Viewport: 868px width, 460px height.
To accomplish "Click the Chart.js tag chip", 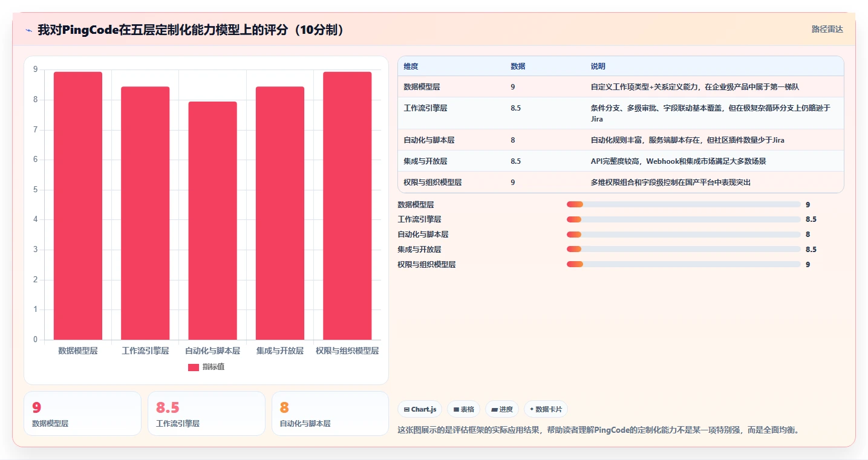I will coord(420,409).
